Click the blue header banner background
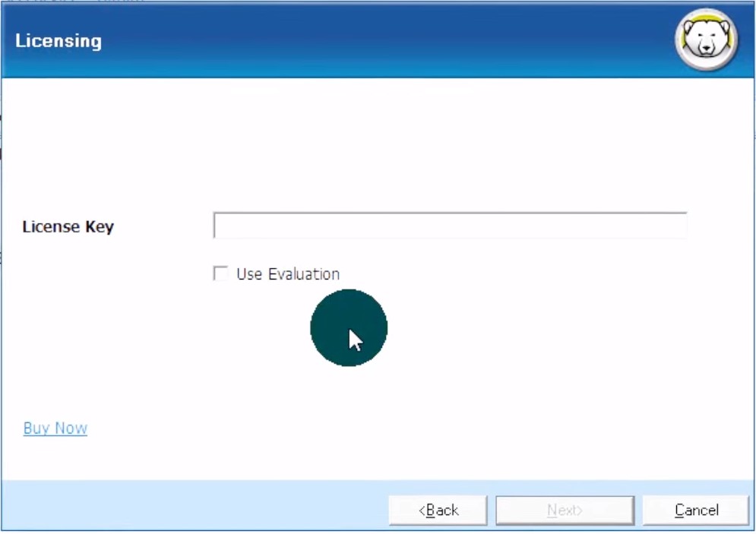 coord(380,39)
